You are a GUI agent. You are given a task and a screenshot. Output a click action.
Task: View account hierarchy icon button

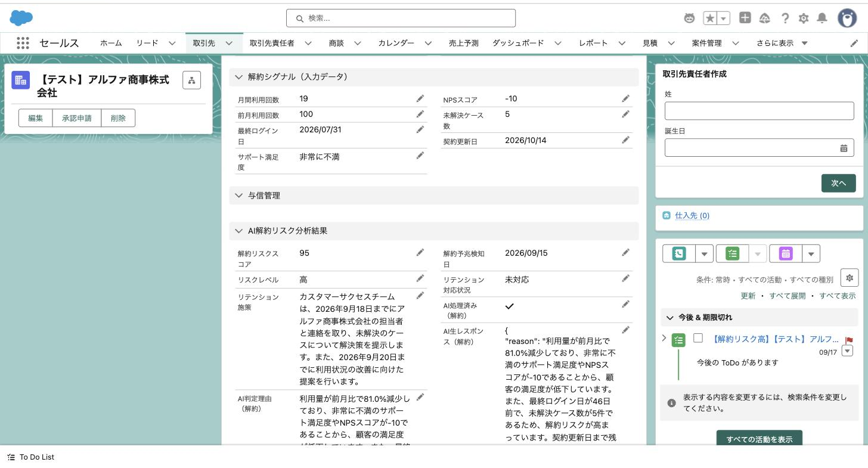[191, 80]
